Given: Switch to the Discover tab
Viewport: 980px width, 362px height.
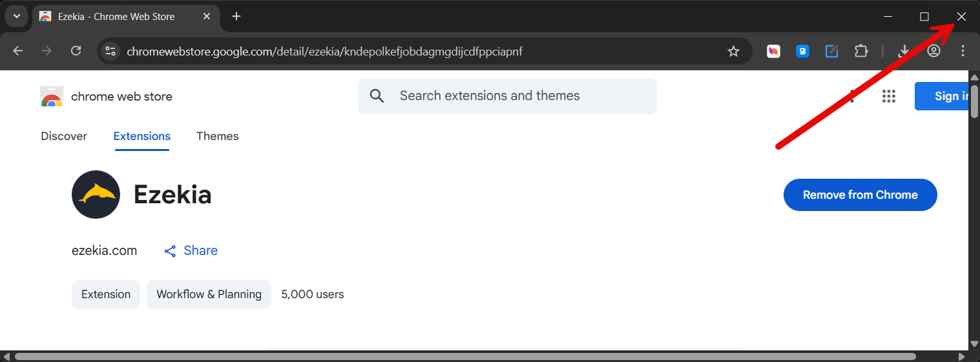Looking at the screenshot, I should [x=64, y=136].
